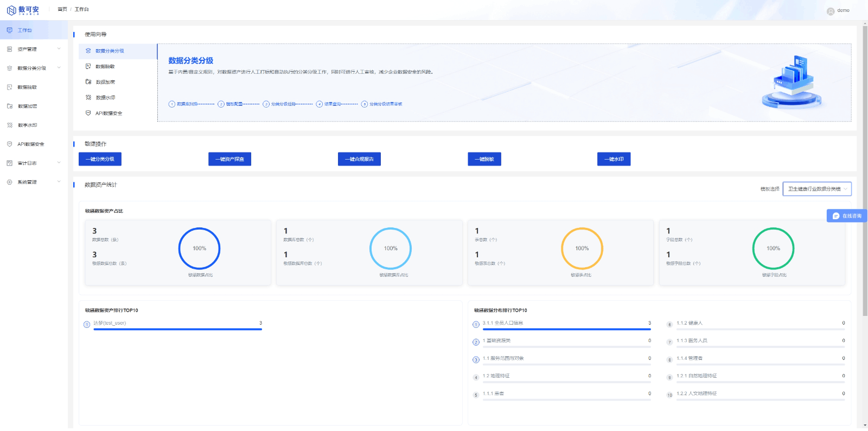Click the 达梦(test_user) ranking progress bar

click(177, 329)
